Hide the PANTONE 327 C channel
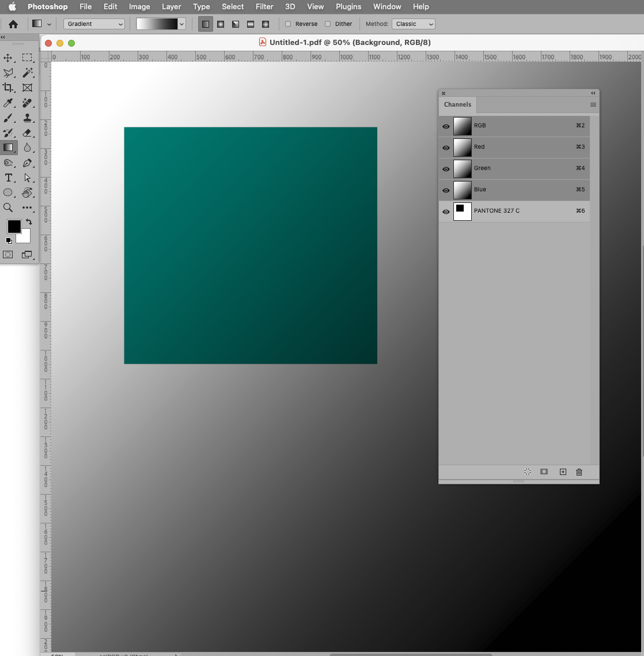 [x=446, y=212]
